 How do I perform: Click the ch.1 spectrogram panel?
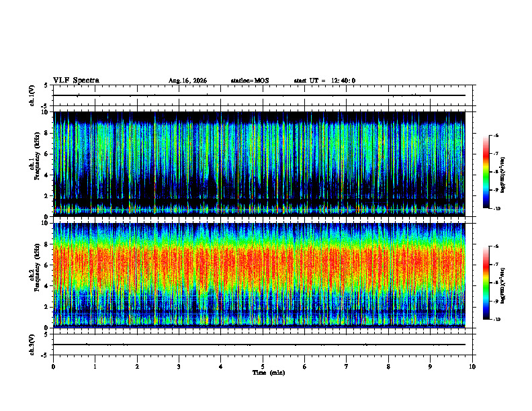tap(259, 164)
